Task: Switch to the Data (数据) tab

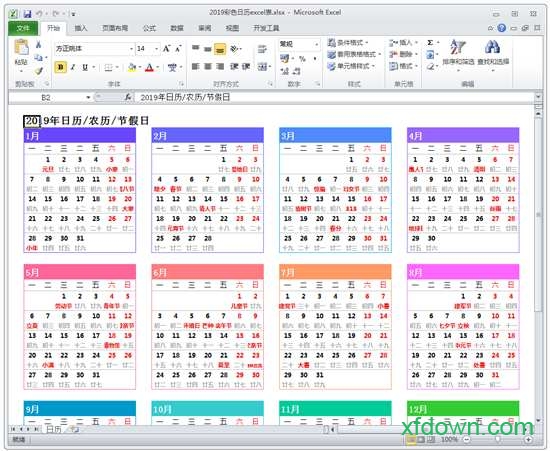Action: pos(177,28)
